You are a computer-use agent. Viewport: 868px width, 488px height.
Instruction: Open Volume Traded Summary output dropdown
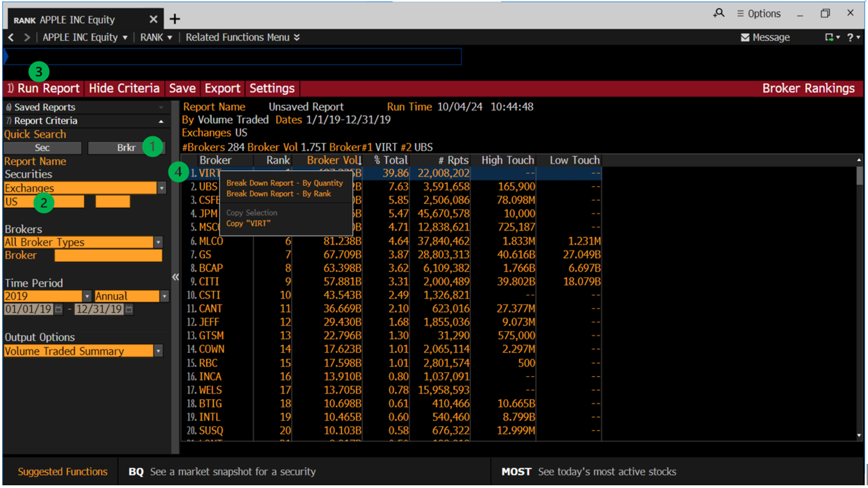[x=158, y=351]
